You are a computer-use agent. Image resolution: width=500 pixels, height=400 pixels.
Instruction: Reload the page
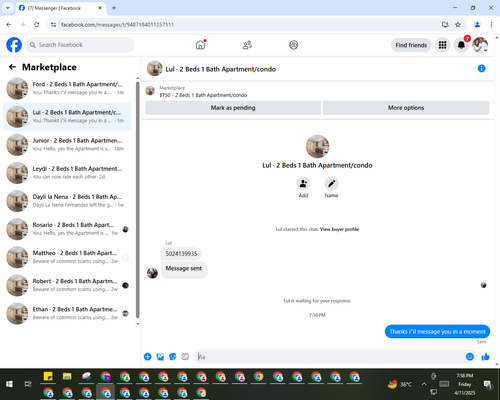click(37, 24)
